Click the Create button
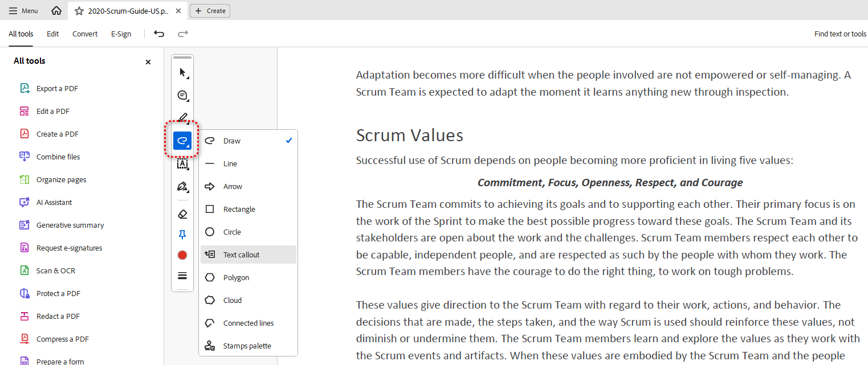This screenshot has width=868, height=365. [x=210, y=11]
